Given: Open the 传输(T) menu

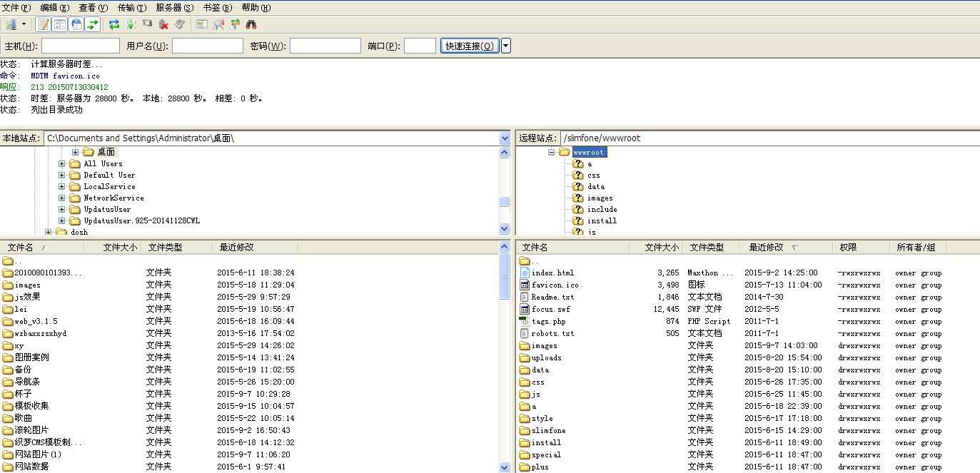Looking at the screenshot, I should [131, 7].
